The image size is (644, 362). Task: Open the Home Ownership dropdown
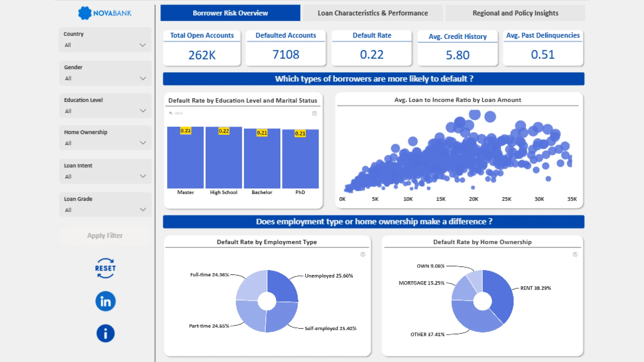tap(143, 143)
